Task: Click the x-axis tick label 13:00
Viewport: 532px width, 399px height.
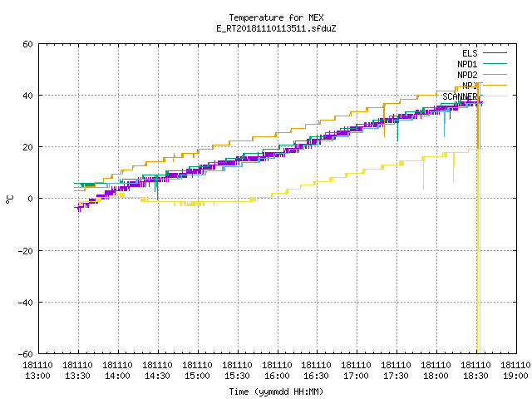Action: point(37,376)
